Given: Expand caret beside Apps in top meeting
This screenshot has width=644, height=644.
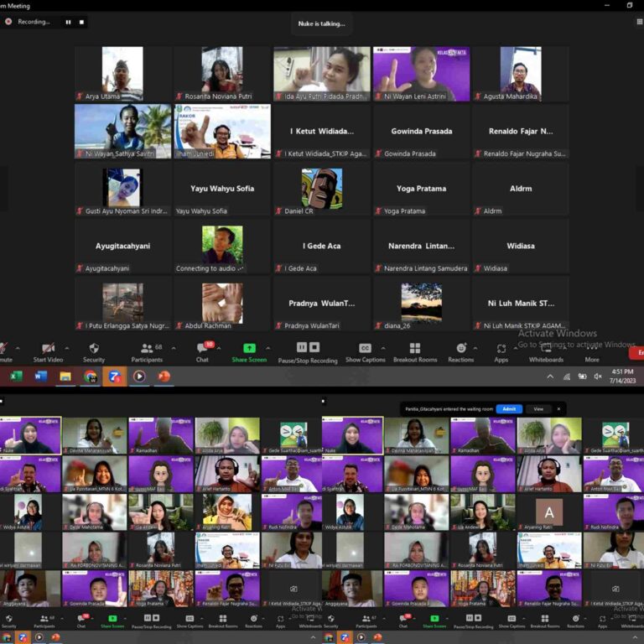Looking at the screenshot, I should (516, 348).
